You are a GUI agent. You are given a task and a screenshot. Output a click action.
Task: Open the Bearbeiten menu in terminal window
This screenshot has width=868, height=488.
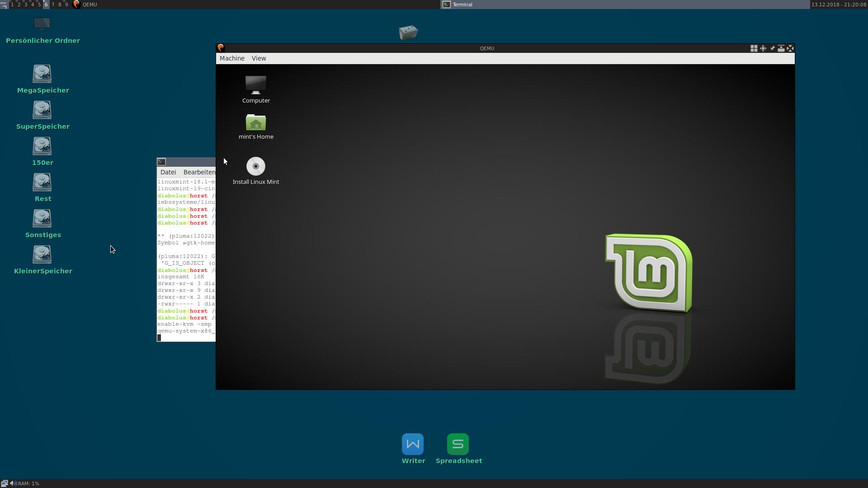coord(199,172)
